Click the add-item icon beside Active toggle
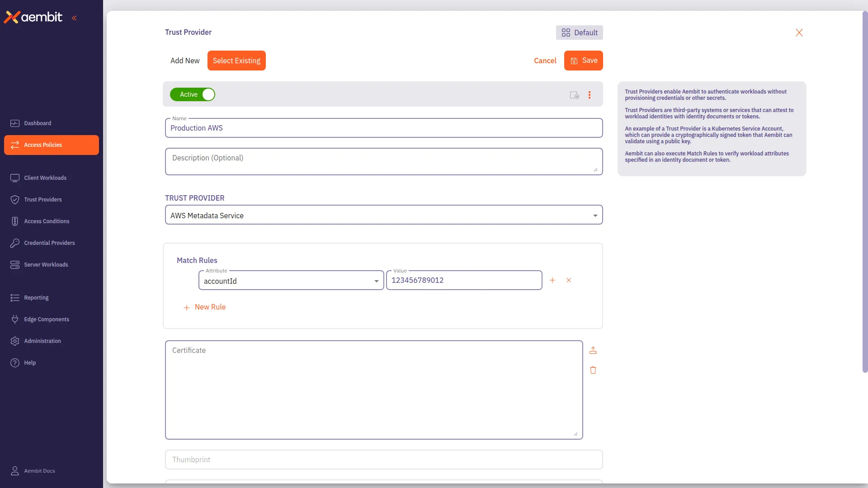This screenshot has height=488, width=868. pos(574,95)
